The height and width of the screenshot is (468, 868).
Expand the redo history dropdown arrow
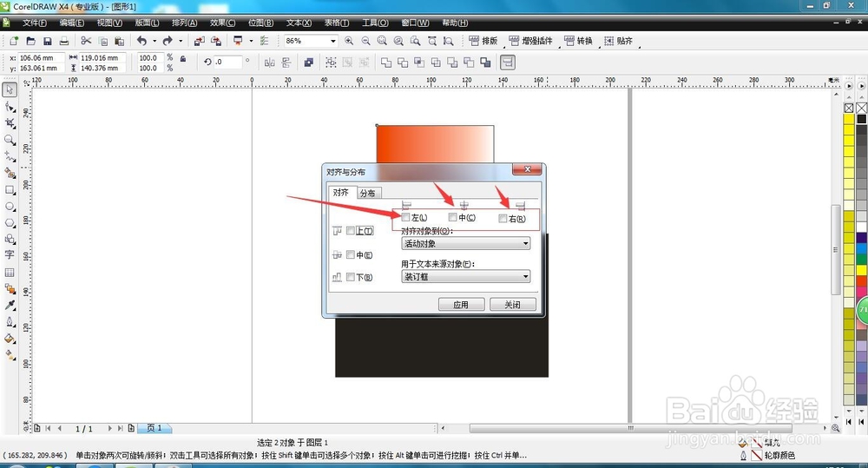[x=180, y=41]
